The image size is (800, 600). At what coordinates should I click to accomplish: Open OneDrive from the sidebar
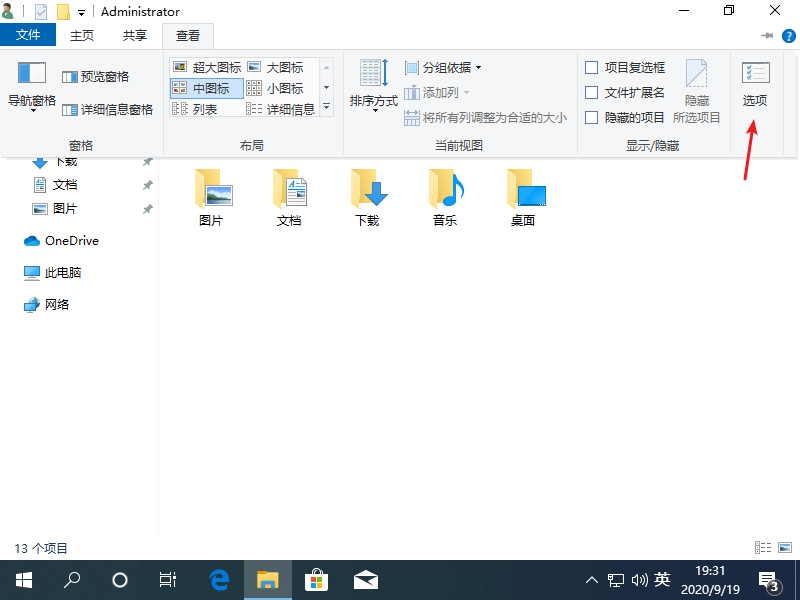click(70, 240)
